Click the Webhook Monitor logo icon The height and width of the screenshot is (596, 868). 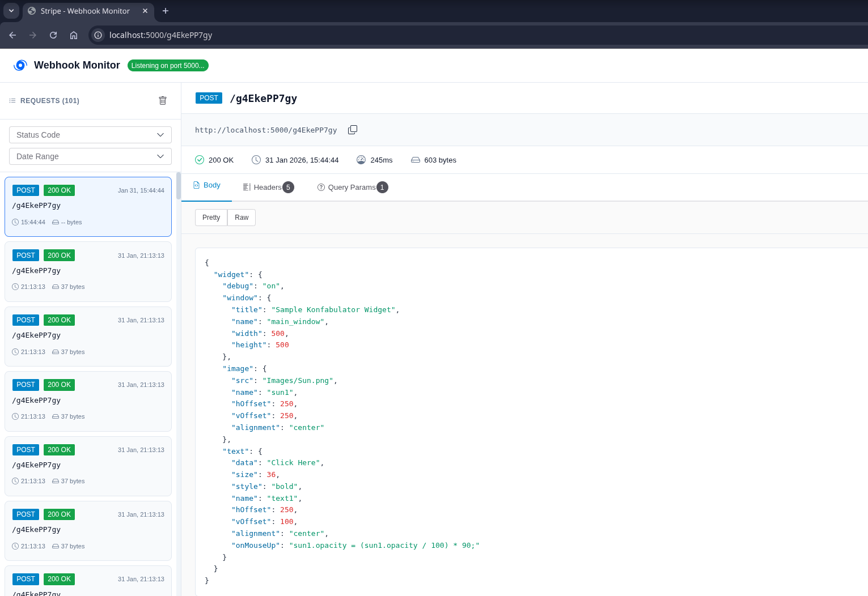[20, 65]
